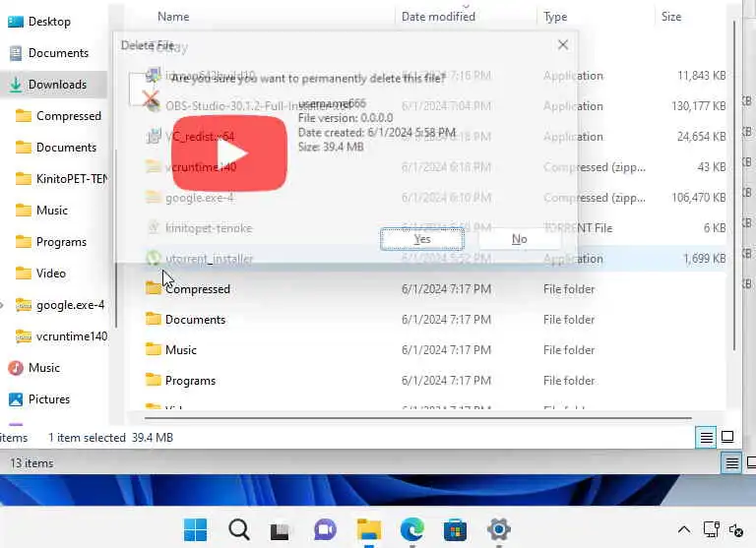Image resolution: width=756 pixels, height=548 pixels.
Task: Play the video with the red play button
Action: pos(229,153)
